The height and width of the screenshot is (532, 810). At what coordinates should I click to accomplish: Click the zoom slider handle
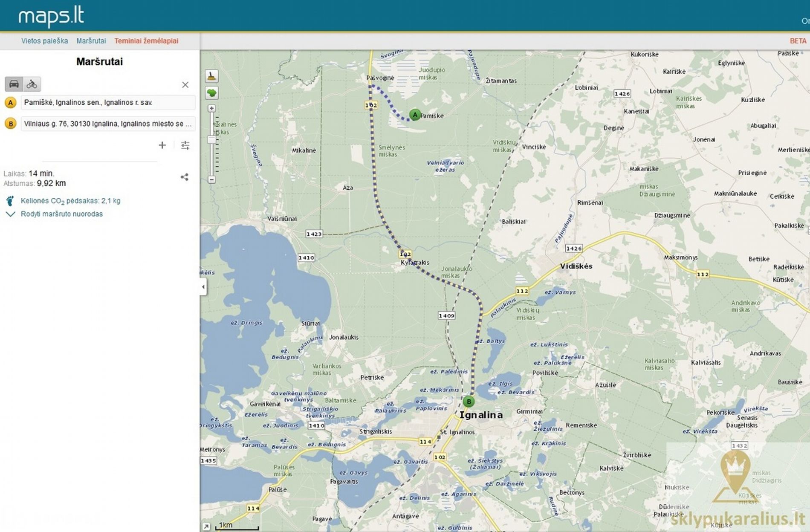click(211, 140)
